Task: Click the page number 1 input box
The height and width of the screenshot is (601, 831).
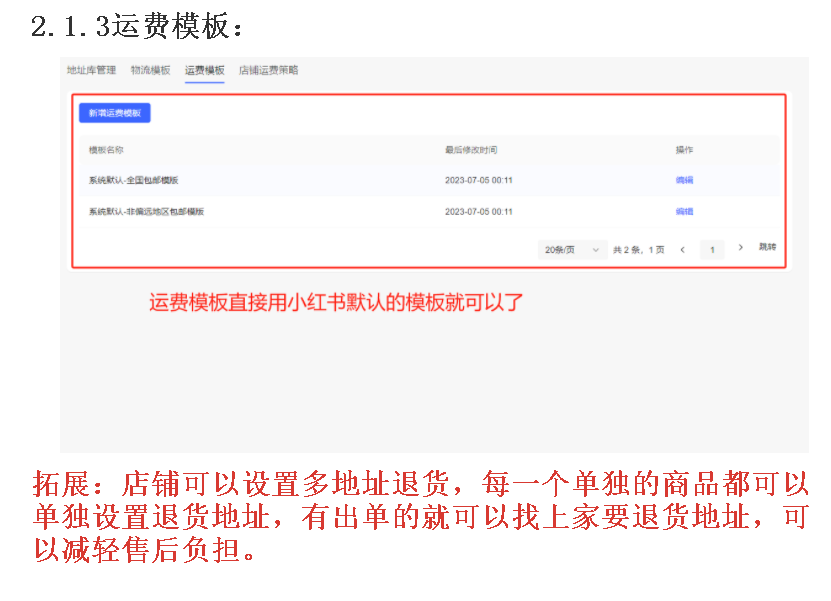Action: tap(711, 249)
